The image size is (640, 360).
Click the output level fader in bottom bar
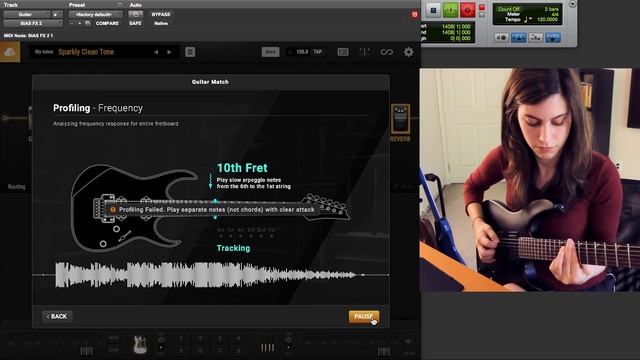pyautogui.click(x=384, y=351)
